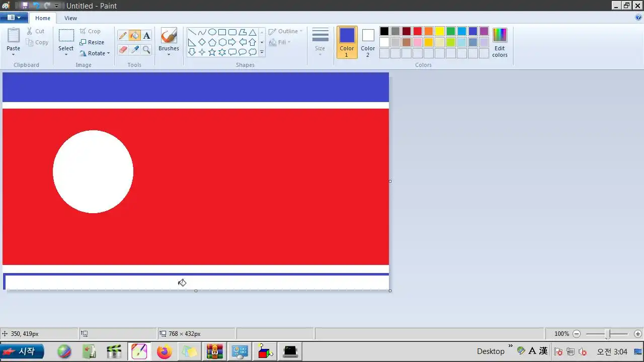Open Firefox from the taskbar

click(164, 351)
